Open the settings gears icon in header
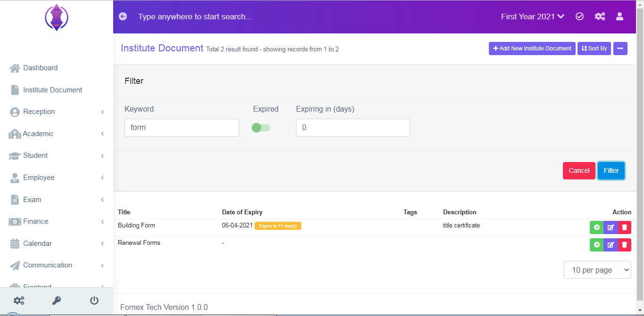Viewport: 644px width, 316px height. click(600, 16)
